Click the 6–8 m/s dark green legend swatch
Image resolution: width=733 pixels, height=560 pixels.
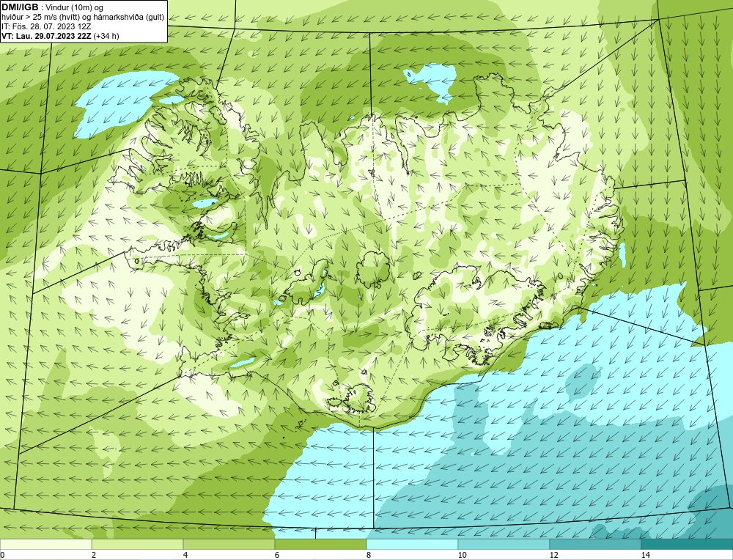(x=321, y=544)
